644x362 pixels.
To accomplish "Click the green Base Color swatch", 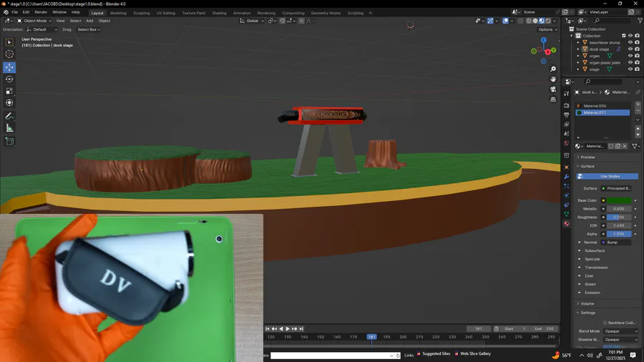I will tap(619, 200).
